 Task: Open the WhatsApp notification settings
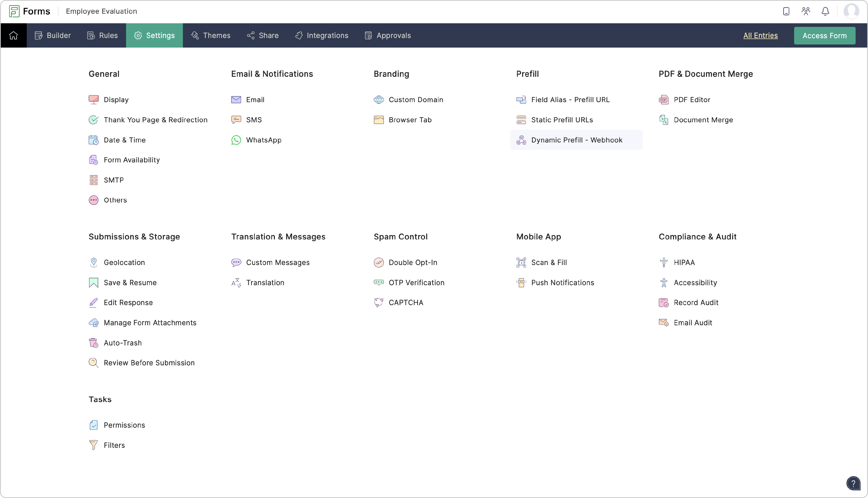coord(264,140)
